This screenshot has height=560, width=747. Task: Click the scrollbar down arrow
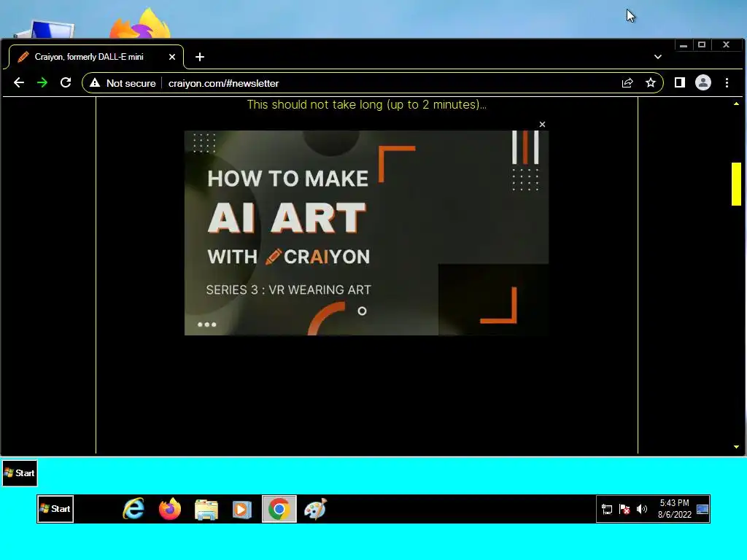point(736,447)
